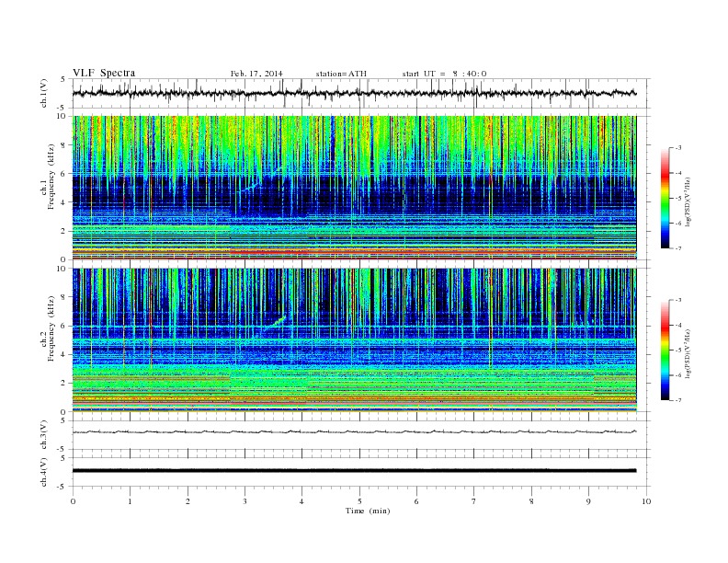Click time axis tick label '5'
This screenshot has width=728, height=563.
click(x=359, y=501)
